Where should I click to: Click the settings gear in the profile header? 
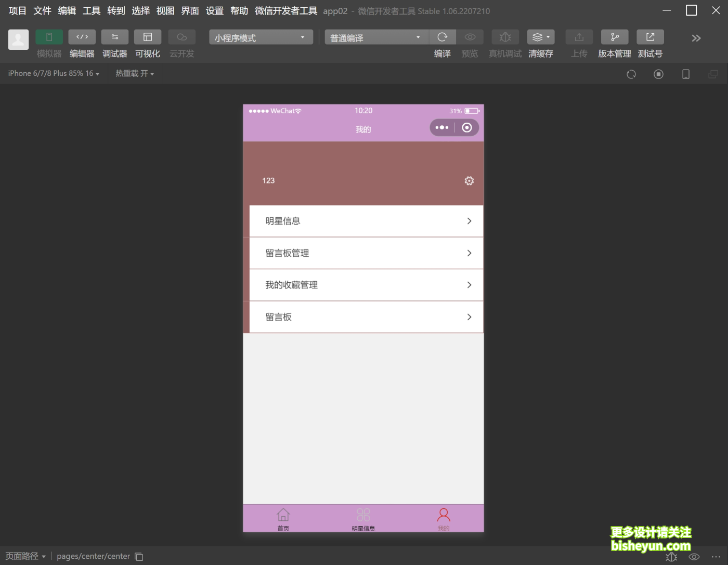469,181
